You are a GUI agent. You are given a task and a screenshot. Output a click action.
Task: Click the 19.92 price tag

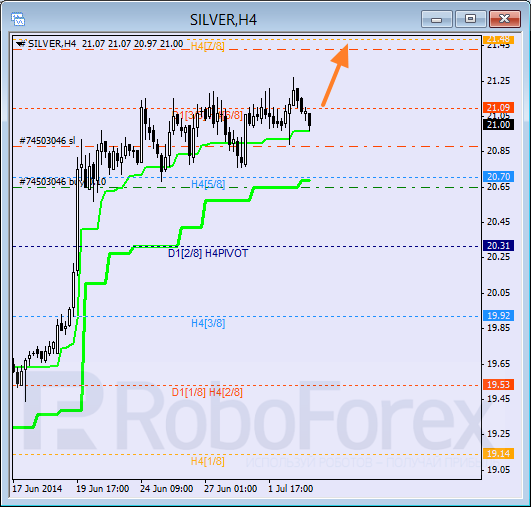tap(498, 315)
